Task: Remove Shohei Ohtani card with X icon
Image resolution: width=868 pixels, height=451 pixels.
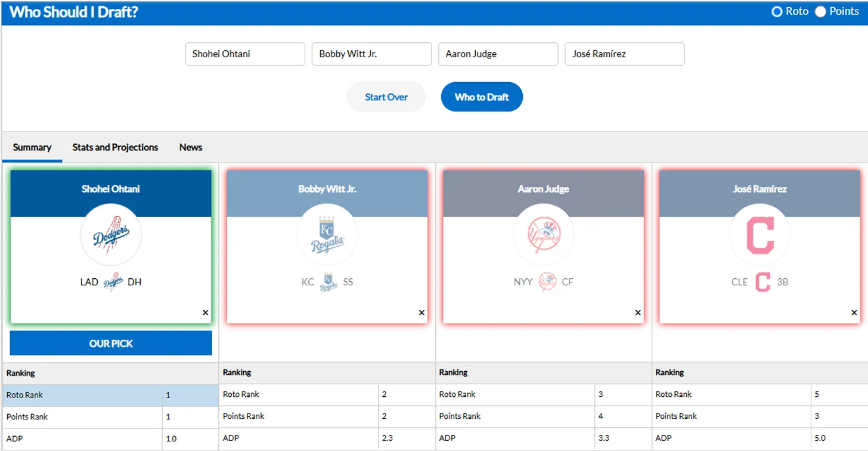Action: coord(205,313)
